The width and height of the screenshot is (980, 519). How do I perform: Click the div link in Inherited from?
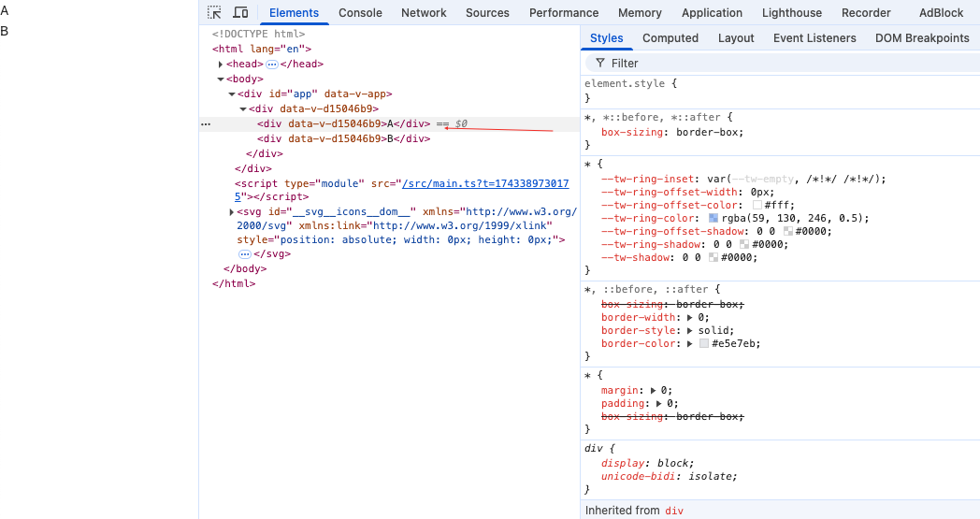[x=673, y=511]
